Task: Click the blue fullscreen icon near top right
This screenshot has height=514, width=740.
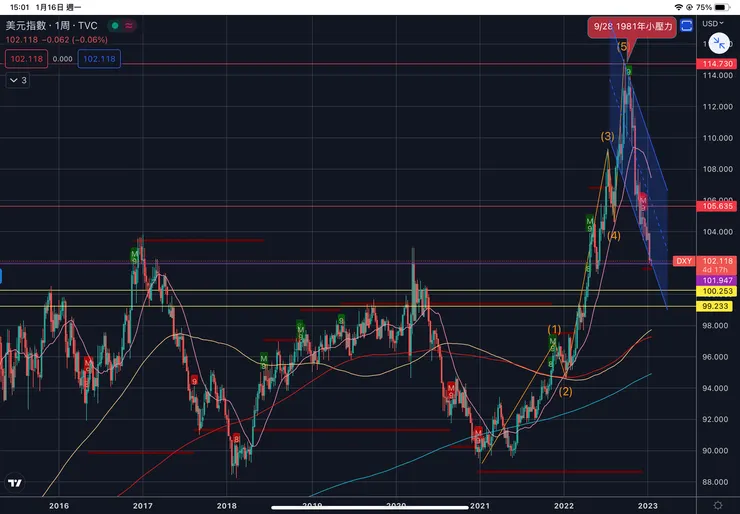Action: 687,25
